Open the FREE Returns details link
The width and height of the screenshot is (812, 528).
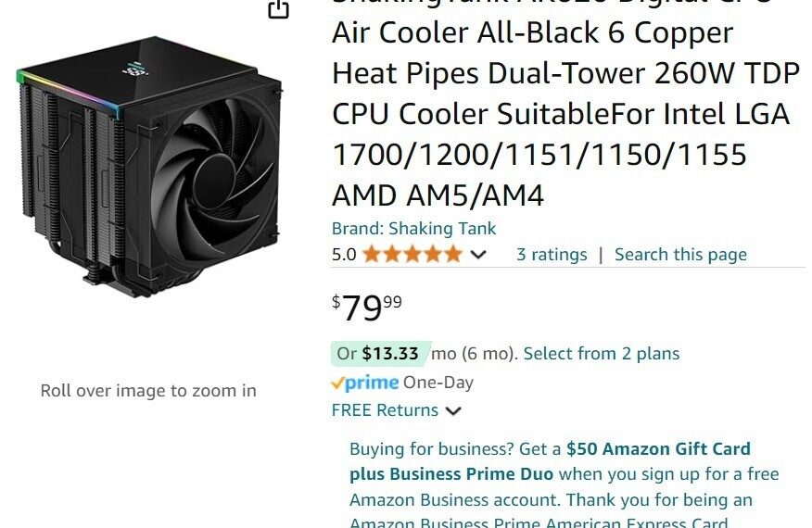385,410
